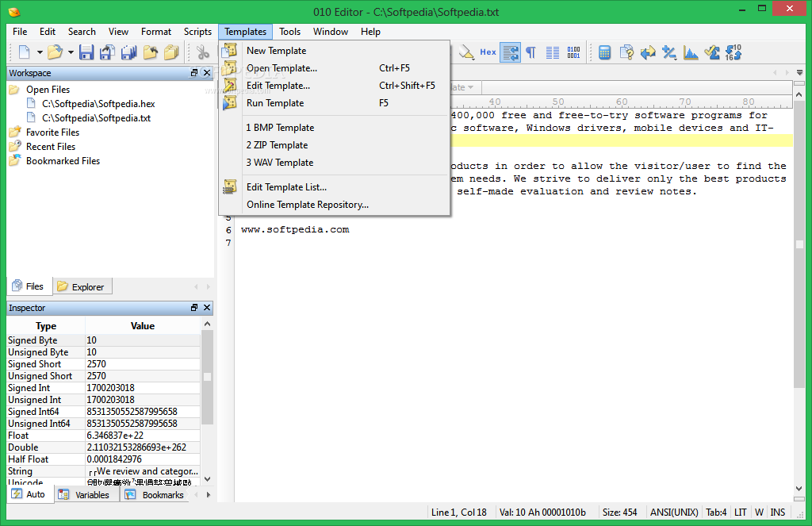Viewport: 812px width, 526px height.
Task: Open the Format menu
Action: coord(156,32)
